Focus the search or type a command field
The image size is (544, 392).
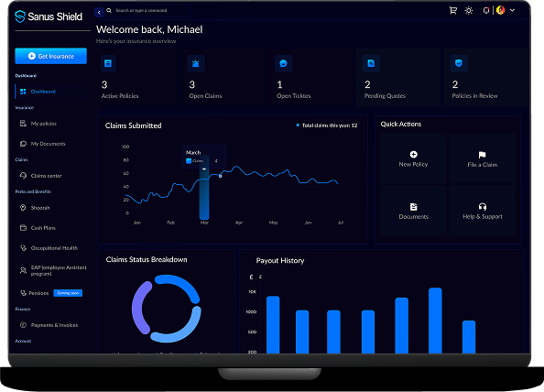click(147, 11)
